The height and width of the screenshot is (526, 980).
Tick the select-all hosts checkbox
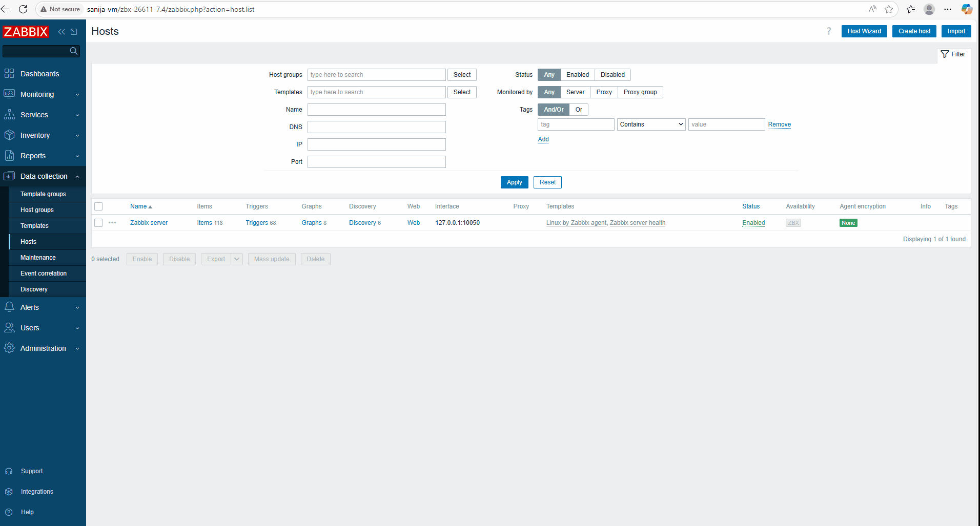coord(98,206)
